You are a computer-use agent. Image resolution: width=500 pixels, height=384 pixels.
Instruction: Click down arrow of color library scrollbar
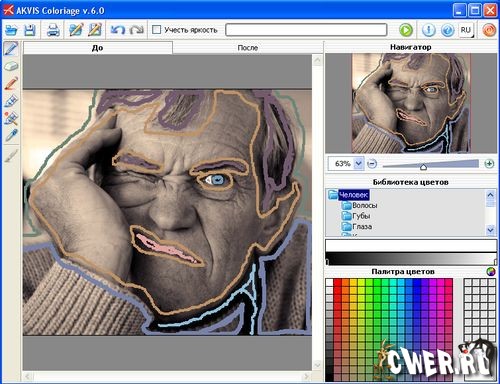[x=490, y=229]
